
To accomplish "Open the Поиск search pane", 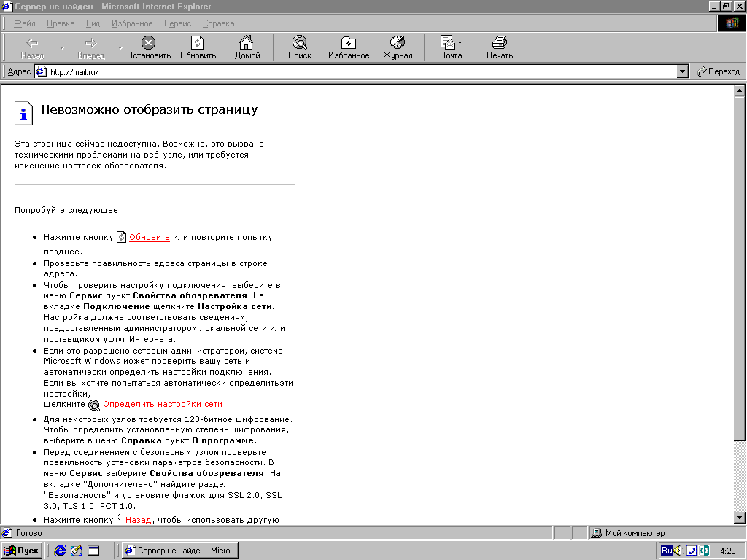I will coord(300,47).
